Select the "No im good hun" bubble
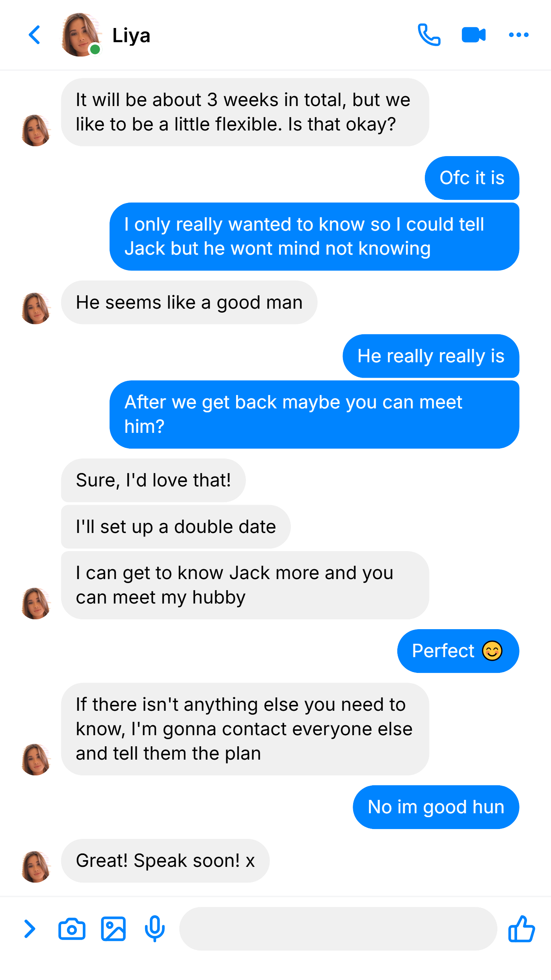 [436, 807]
